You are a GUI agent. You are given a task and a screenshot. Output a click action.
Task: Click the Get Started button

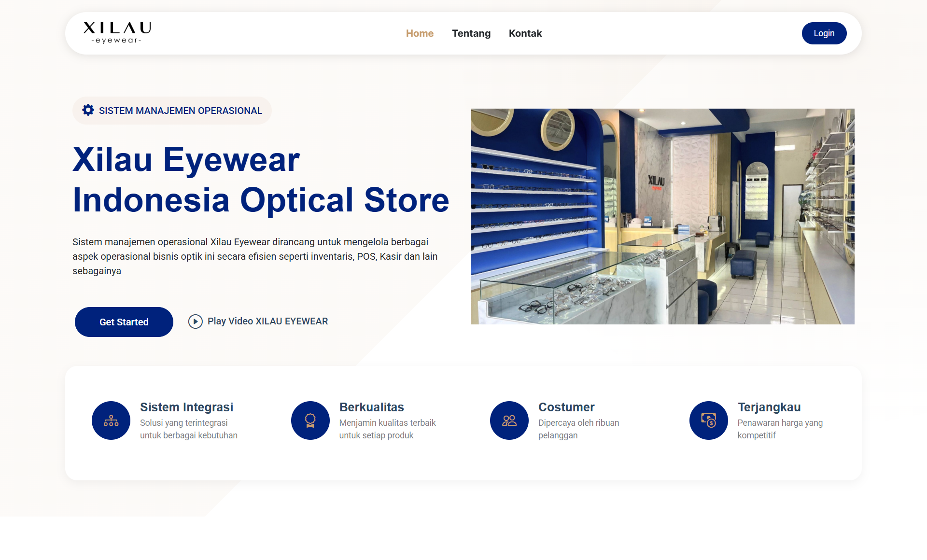124,322
